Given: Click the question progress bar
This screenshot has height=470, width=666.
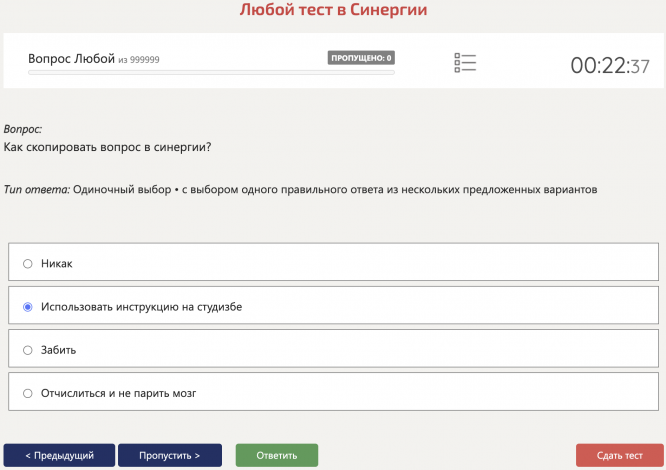Looking at the screenshot, I should tap(211, 73).
